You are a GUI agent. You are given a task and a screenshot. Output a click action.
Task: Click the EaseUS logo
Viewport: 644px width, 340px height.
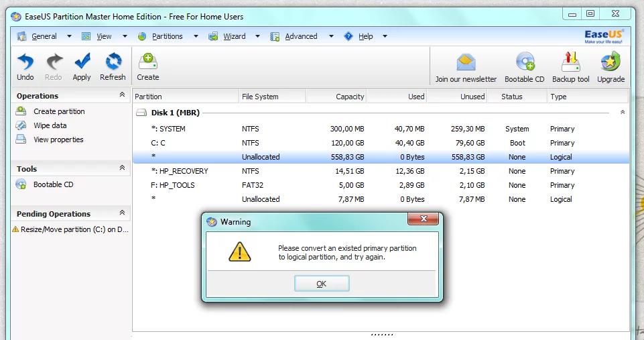(603, 36)
